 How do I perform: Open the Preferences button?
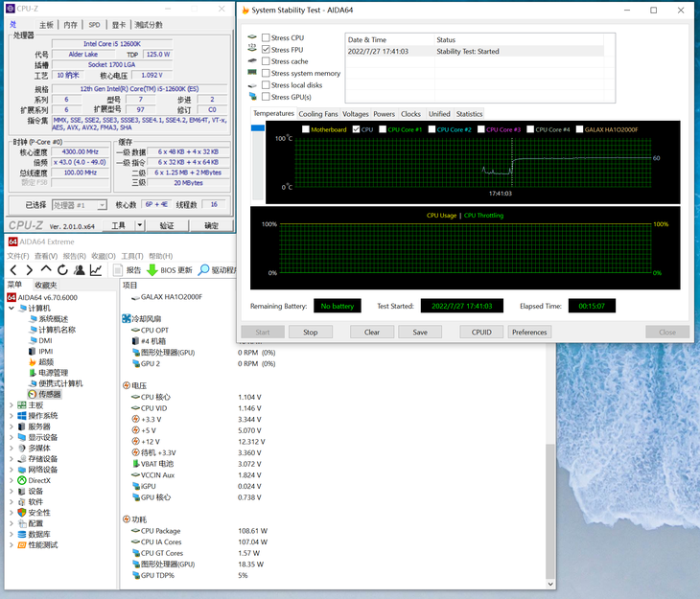[529, 332]
